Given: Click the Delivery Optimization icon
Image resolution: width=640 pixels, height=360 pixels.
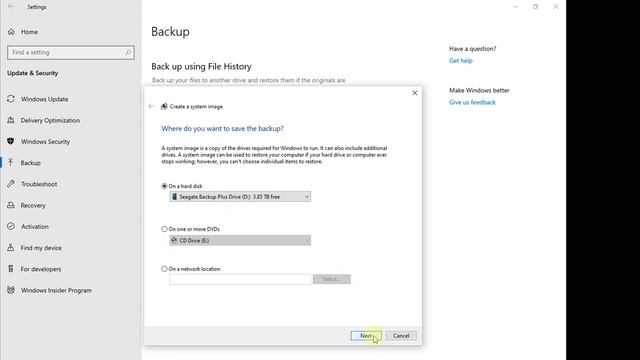Looking at the screenshot, I should click(11, 120).
